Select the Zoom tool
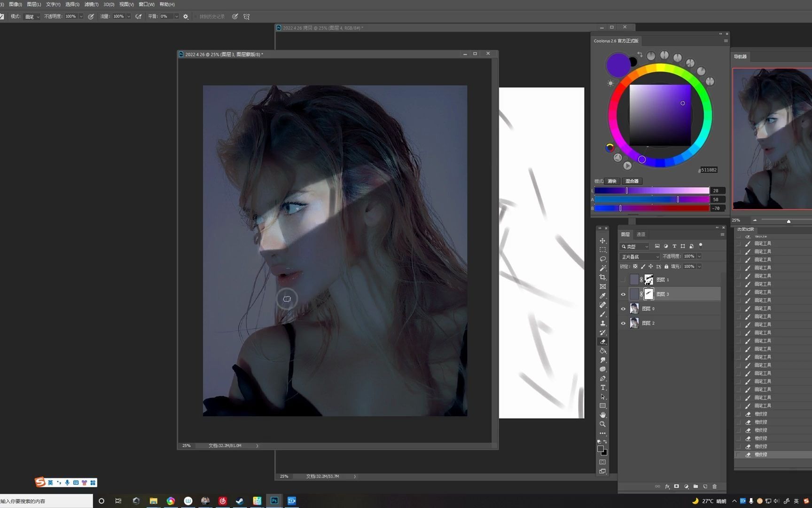The image size is (812, 508). pos(602,424)
